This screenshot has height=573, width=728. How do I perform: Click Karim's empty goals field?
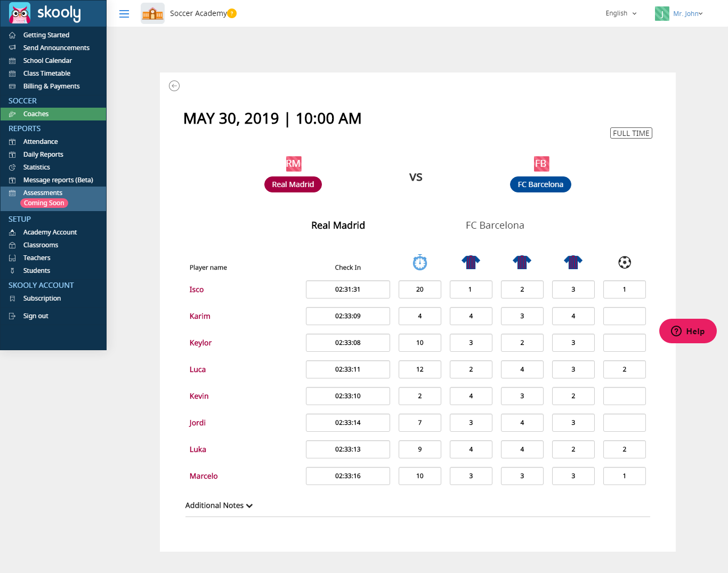(625, 316)
